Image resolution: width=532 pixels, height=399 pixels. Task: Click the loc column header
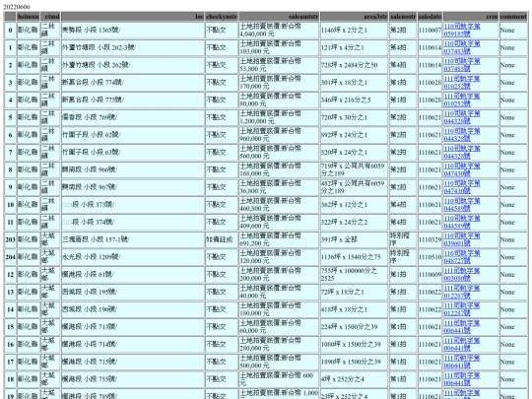point(133,17)
